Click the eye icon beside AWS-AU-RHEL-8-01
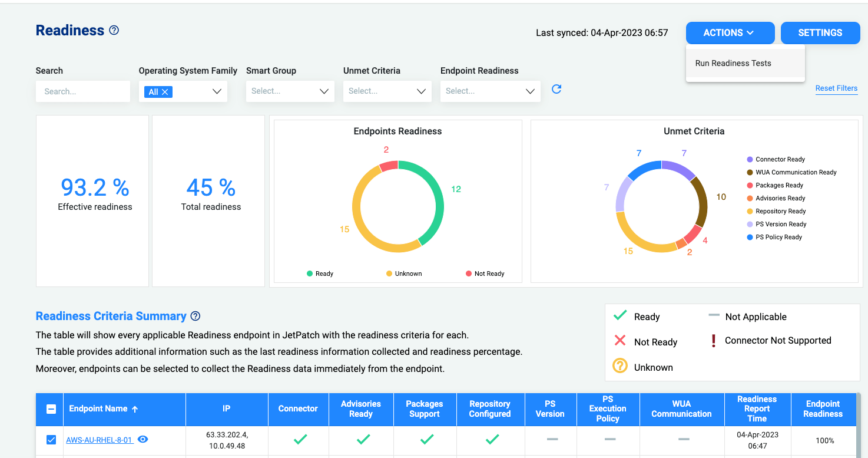The height and width of the screenshot is (458, 868). click(143, 439)
